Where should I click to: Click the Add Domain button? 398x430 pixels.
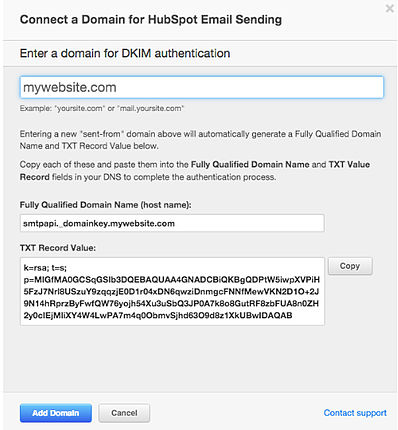coord(56,413)
